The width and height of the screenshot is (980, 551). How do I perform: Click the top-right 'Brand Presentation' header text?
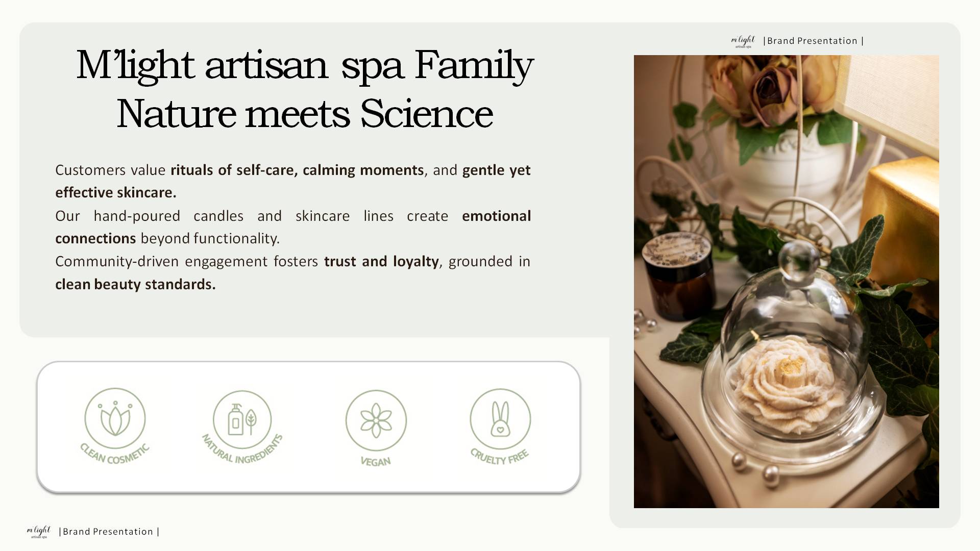[x=813, y=41]
